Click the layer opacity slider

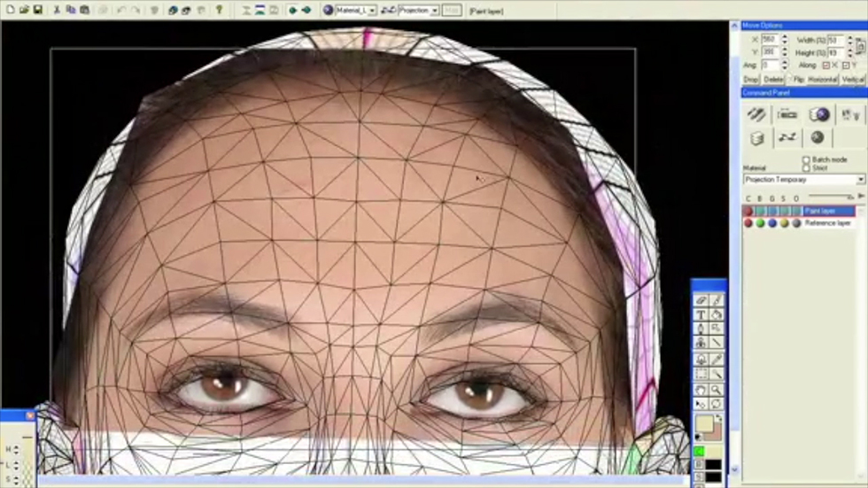(x=831, y=196)
